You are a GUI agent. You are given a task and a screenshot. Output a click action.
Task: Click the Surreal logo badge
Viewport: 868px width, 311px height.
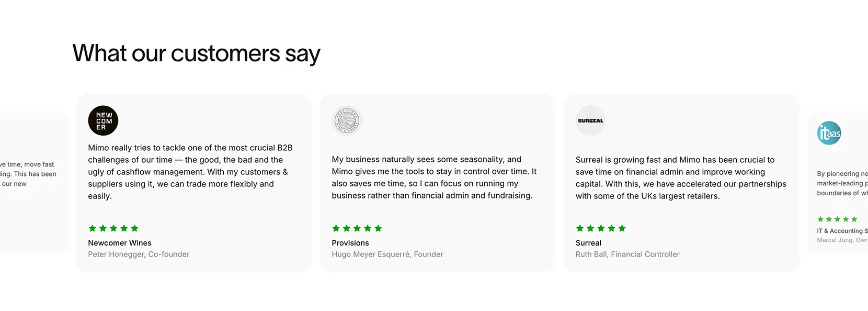coord(590,120)
